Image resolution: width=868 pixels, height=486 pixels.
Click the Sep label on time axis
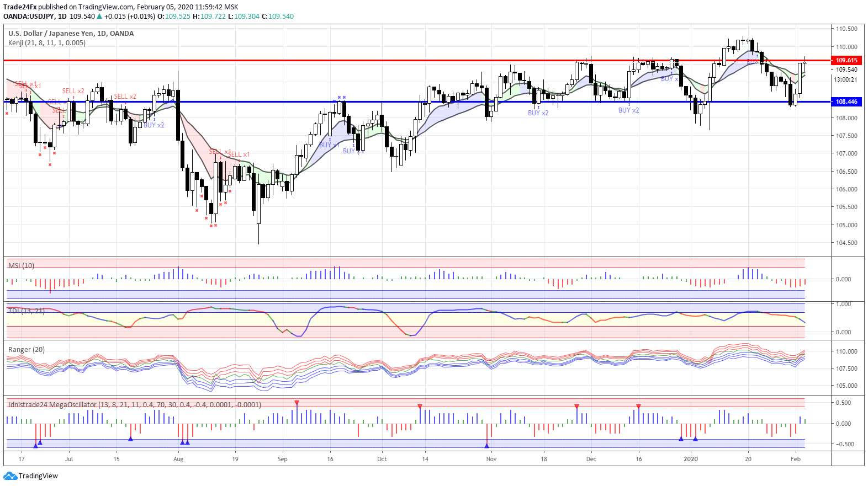[x=283, y=459]
